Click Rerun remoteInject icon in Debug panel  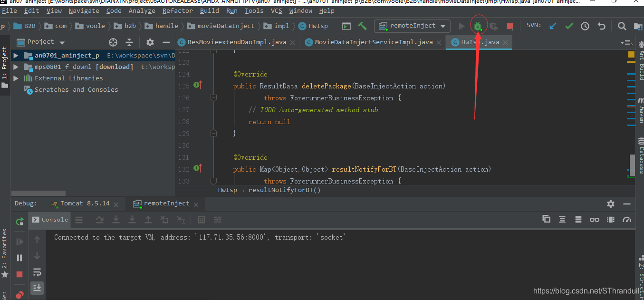point(19,221)
